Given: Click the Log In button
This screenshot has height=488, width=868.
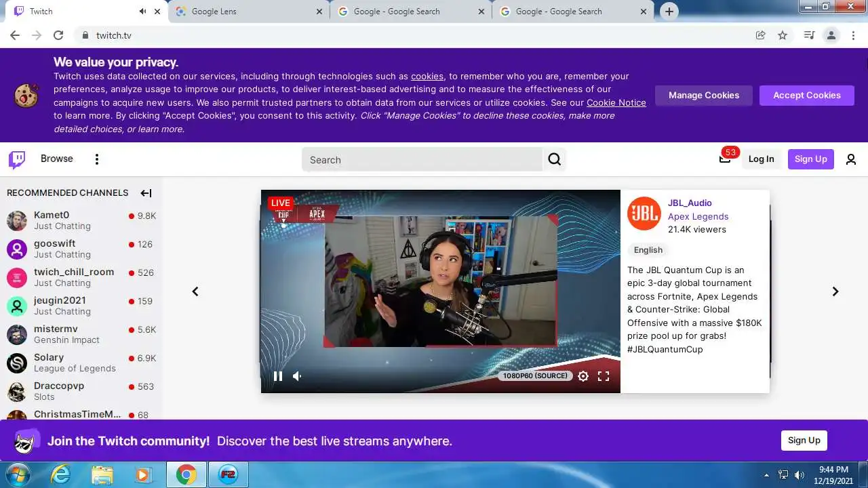Looking at the screenshot, I should pos(761,159).
